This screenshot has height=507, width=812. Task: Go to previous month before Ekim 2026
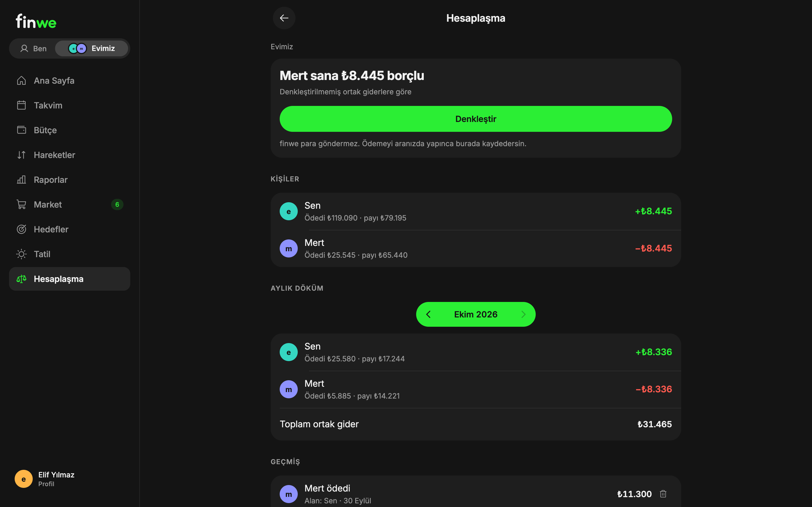[x=429, y=315]
